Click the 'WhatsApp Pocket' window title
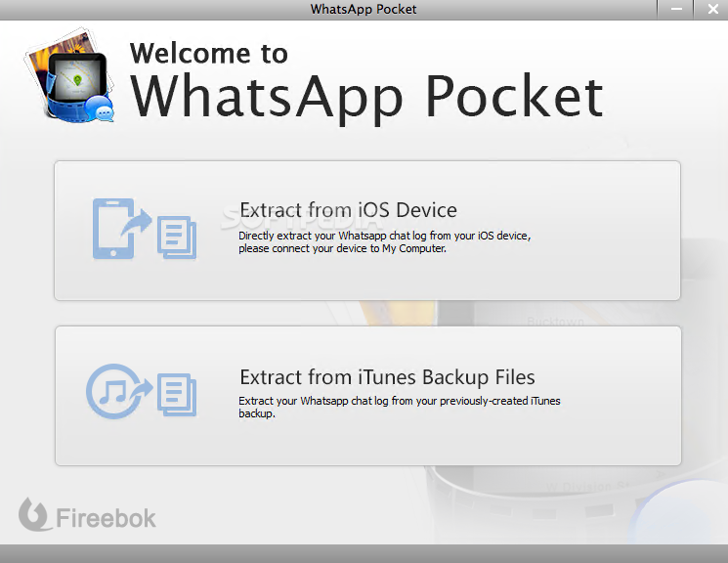Image resolution: width=728 pixels, height=563 pixels. pos(364,10)
